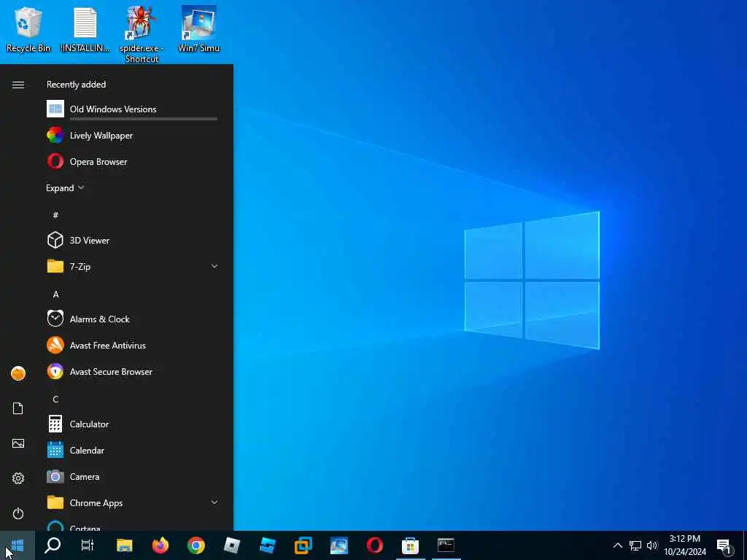Expand Start menu hamburger navigation
This screenshot has height=560, width=747.
[x=18, y=85]
